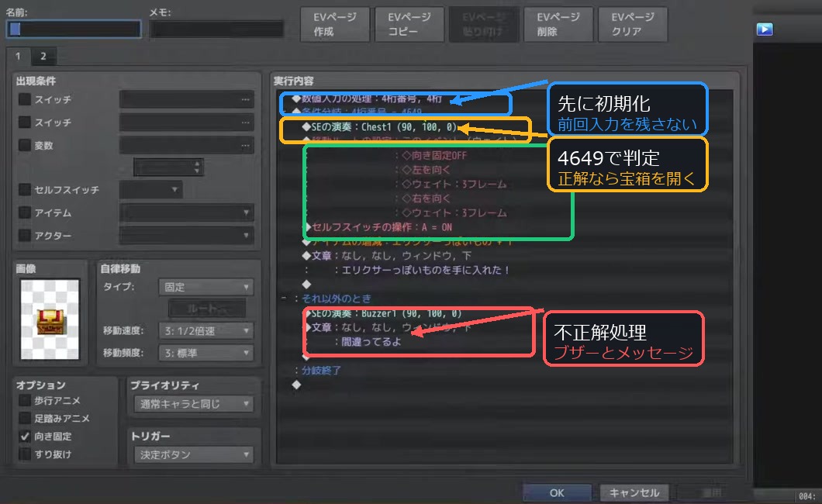
Task: Open the アイテム dropdown
Action: tap(187, 212)
